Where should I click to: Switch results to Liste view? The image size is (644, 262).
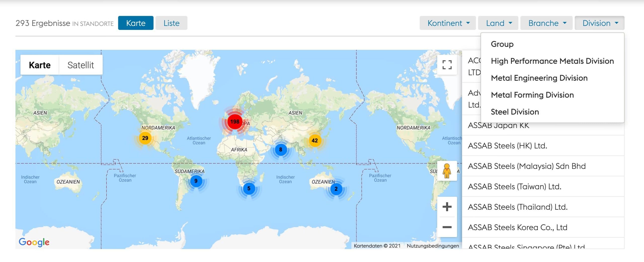[x=171, y=23]
